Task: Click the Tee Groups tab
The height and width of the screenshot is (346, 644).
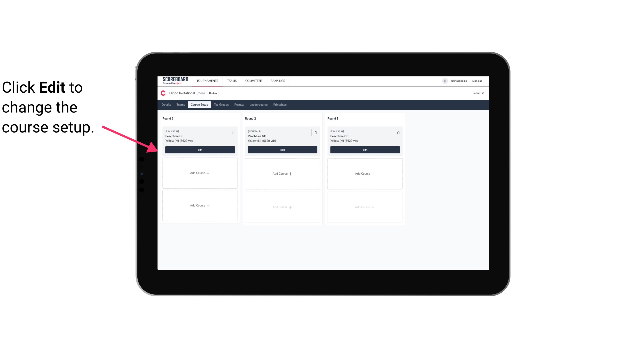Action: pos(221,105)
